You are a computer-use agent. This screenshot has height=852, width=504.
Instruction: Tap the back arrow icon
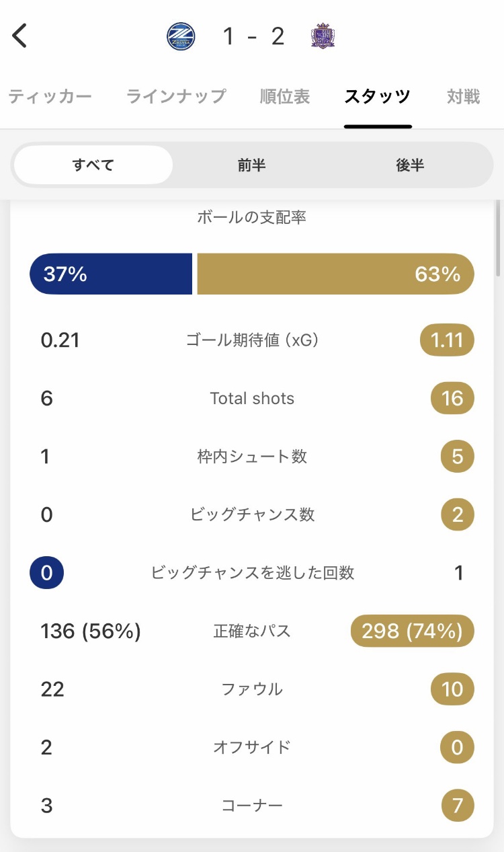pyautogui.click(x=20, y=36)
